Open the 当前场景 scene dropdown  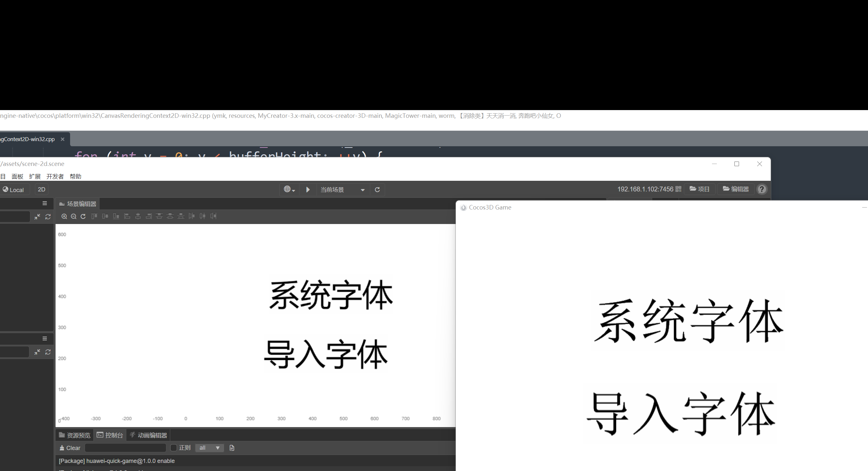[x=343, y=189]
